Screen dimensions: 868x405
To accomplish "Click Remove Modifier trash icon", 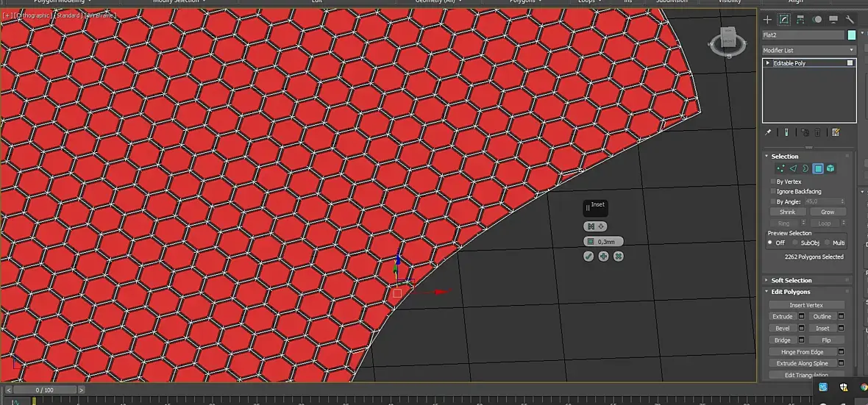I will (x=818, y=132).
